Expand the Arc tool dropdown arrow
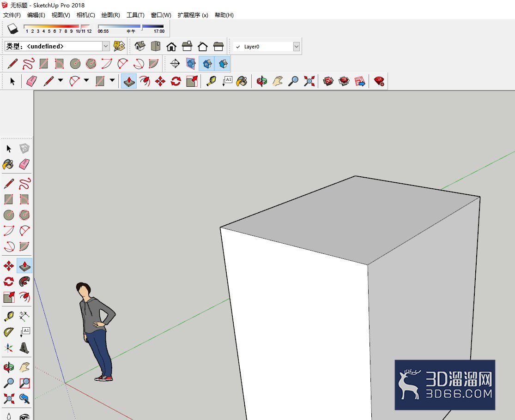 point(86,80)
